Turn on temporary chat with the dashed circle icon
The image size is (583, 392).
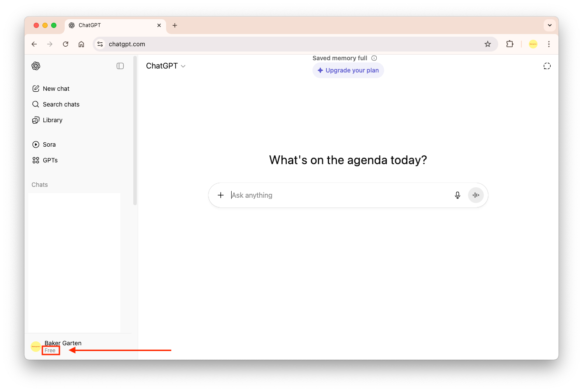pos(547,66)
